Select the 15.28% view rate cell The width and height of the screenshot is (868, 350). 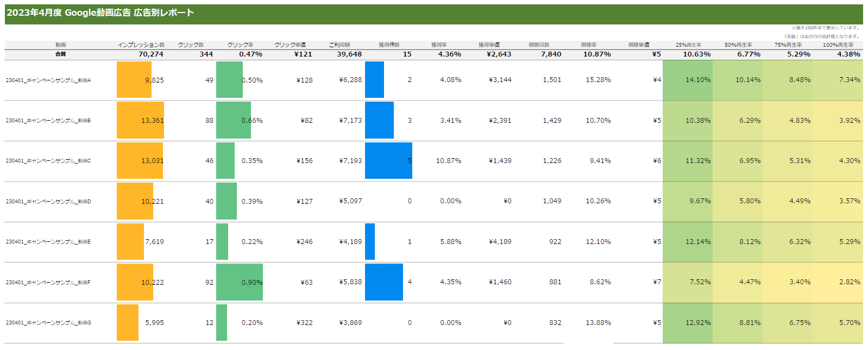point(598,80)
